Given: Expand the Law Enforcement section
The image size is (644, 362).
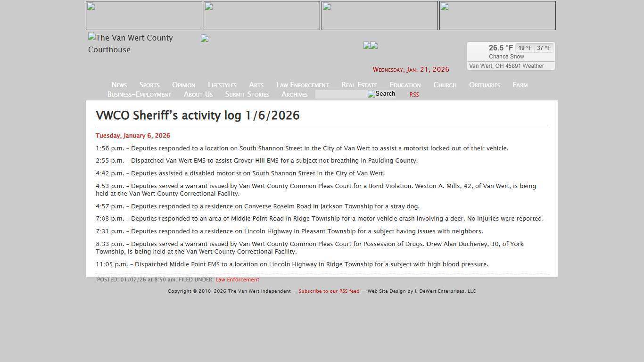Looking at the screenshot, I should click(x=302, y=85).
